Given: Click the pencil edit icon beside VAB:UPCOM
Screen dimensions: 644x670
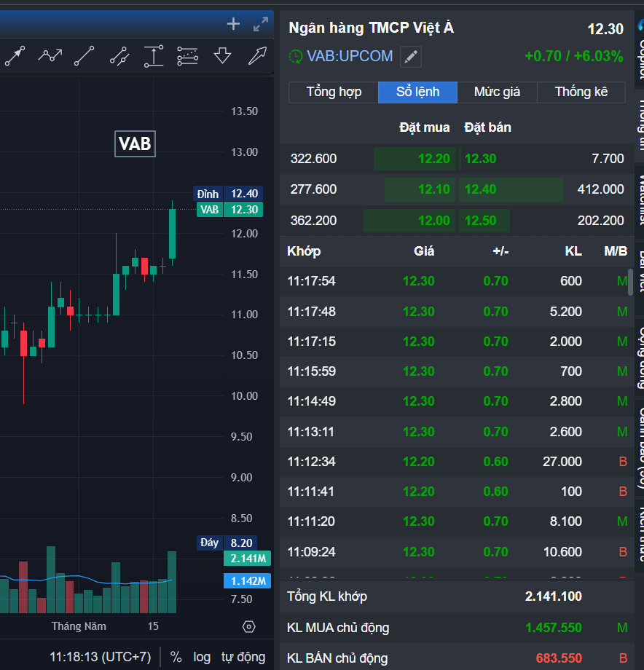Looking at the screenshot, I should coord(411,56).
